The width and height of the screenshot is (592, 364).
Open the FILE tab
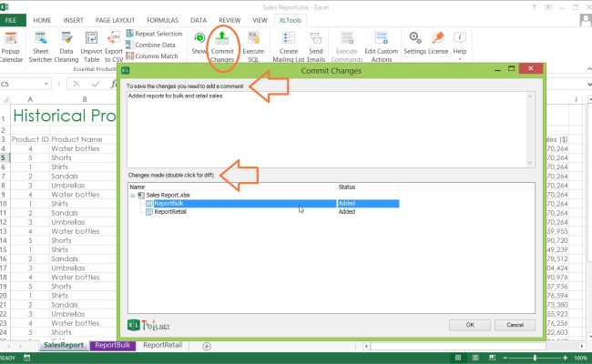pyautogui.click(x=11, y=20)
